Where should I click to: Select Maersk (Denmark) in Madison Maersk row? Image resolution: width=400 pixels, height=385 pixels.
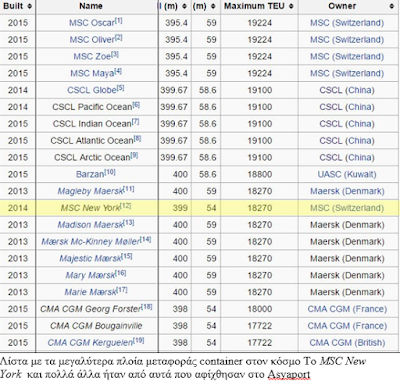point(347,225)
